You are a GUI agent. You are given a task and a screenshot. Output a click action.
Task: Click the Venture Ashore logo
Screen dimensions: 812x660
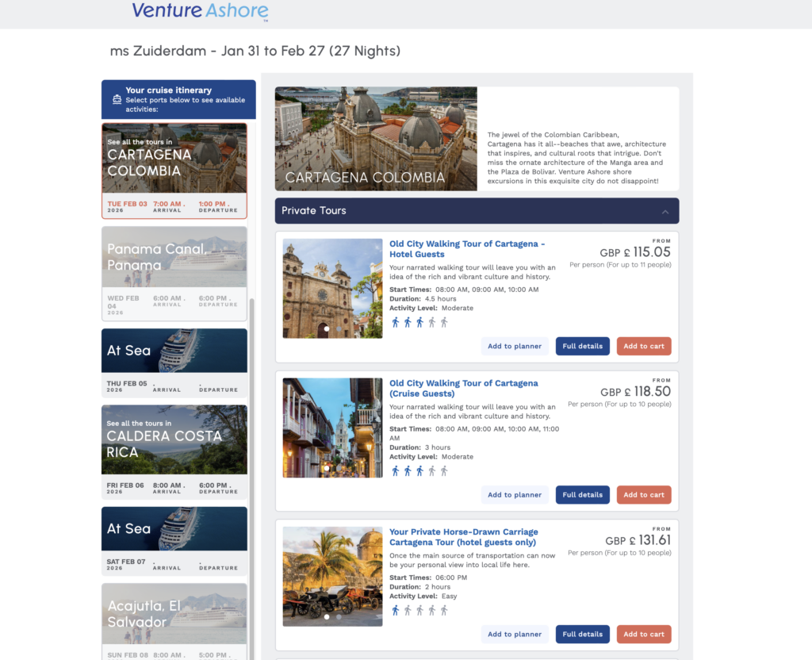pyautogui.click(x=200, y=11)
